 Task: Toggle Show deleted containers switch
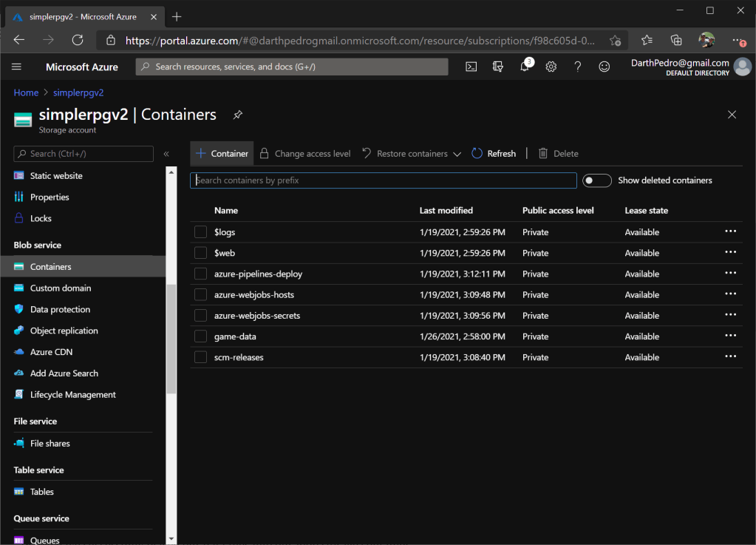pyautogui.click(x=596, y=180)
